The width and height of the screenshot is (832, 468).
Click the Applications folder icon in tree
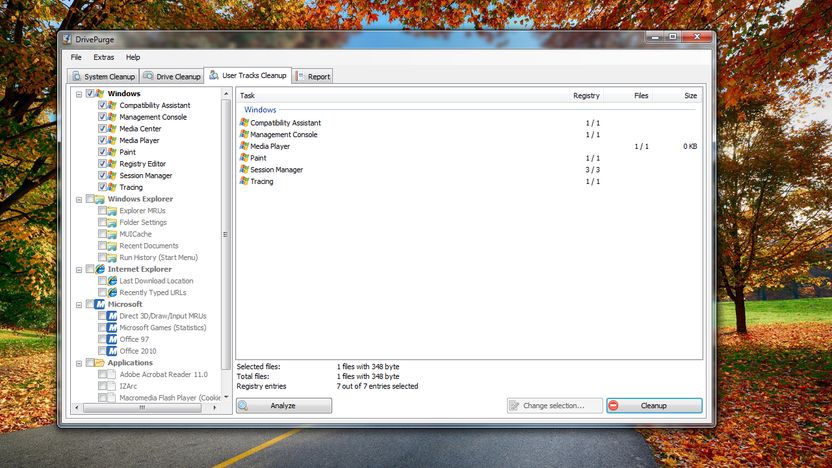pyautogui.click(x=100, y=362)
